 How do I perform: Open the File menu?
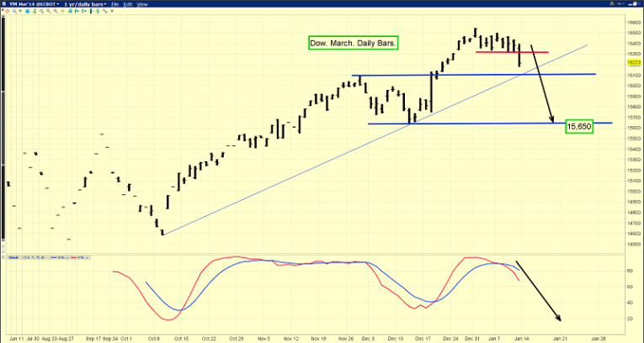[115, 4]
